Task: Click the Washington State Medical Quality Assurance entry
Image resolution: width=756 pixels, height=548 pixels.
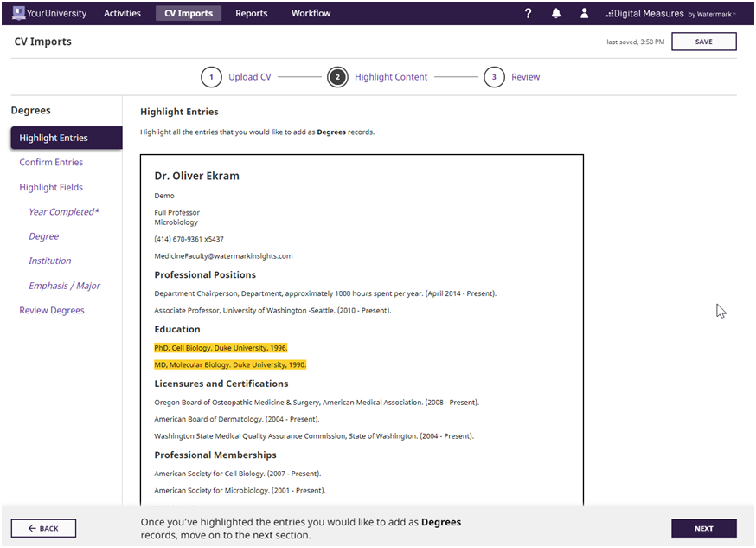Action: tap(314, 436)
